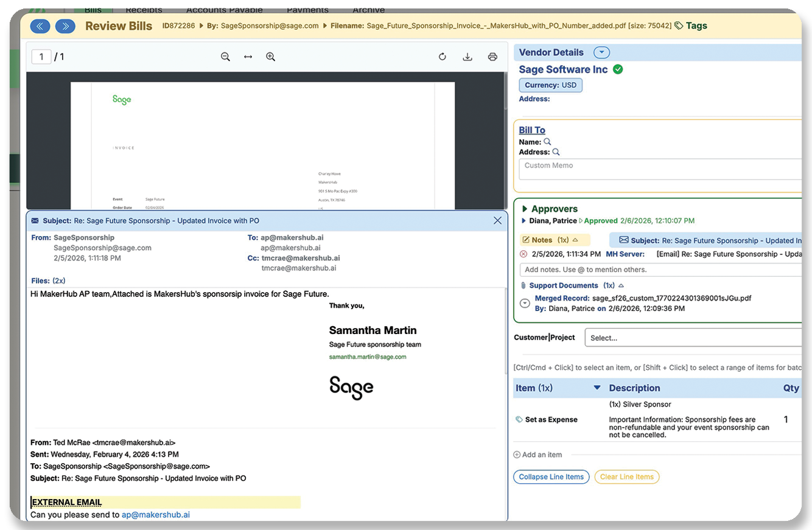The image size is (812, 530).
Task: Click the invoice page in the PDF preview
Action: [x=262, y=146]
